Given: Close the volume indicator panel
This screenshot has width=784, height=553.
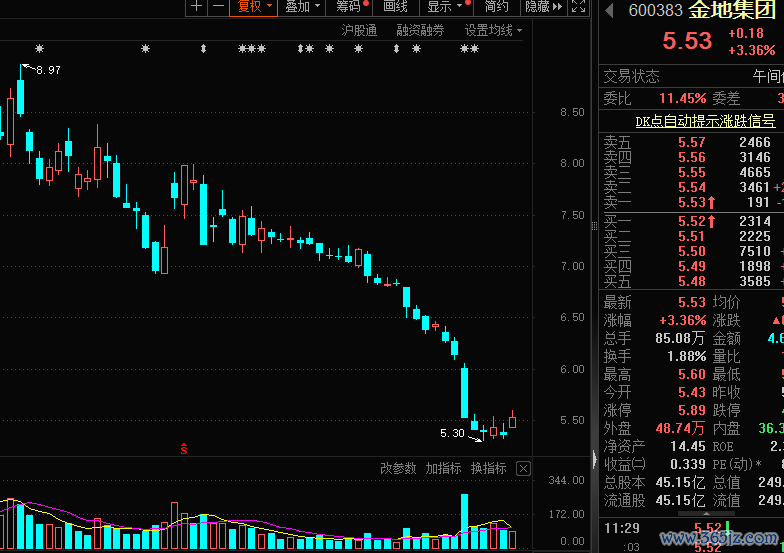Looking at the screenshot, I should pos(522,468).
